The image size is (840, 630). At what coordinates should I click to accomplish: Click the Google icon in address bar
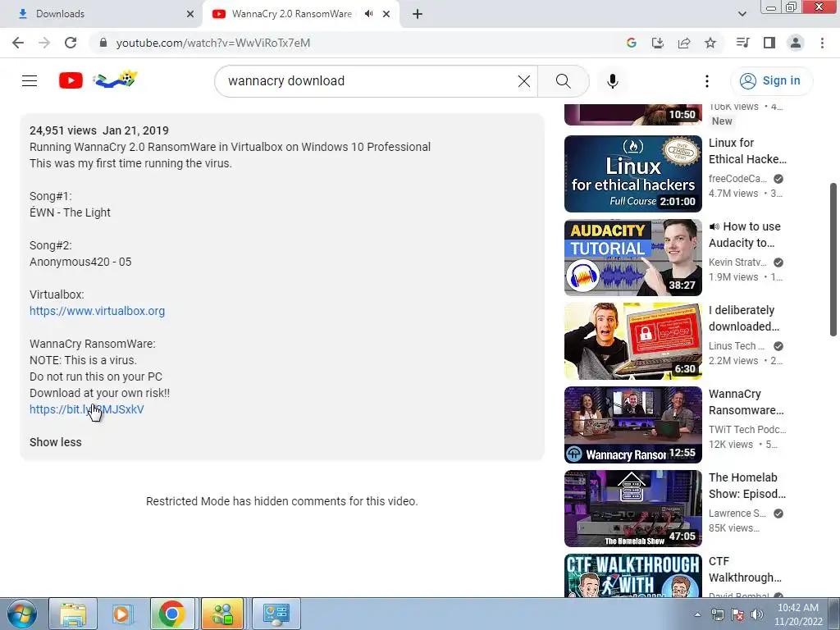(632, 43)
